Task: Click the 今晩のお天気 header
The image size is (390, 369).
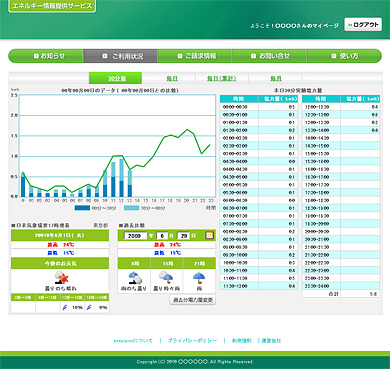Action: [x=60, y=263]
